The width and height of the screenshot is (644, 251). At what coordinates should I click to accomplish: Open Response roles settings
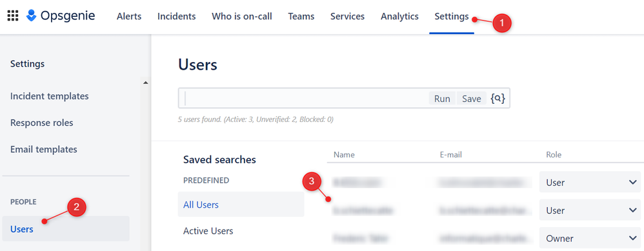pyautogui.click(x=41, y=123)
